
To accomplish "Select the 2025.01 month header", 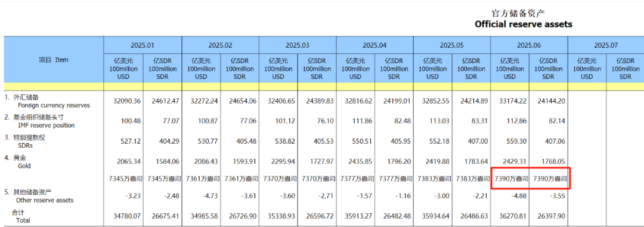I will pyautogui.click(x=143, y=45).
